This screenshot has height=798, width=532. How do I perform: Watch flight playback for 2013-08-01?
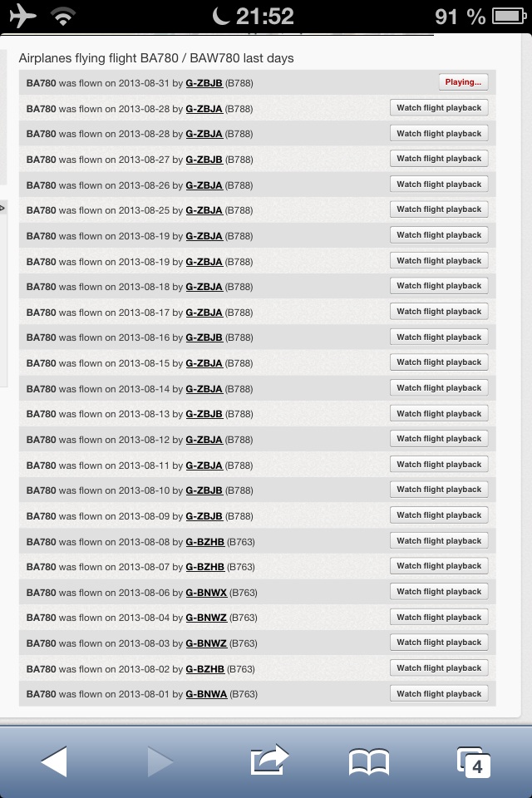pos(439,694)
